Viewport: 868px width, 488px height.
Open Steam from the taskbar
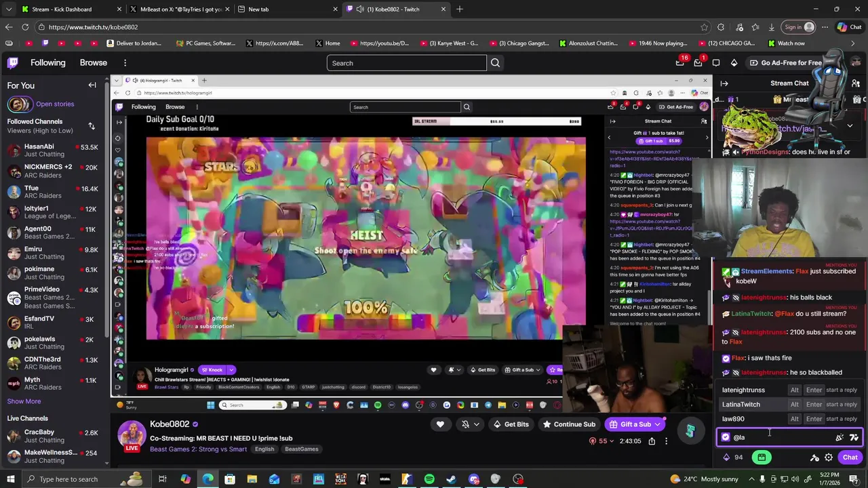[452, 479]
